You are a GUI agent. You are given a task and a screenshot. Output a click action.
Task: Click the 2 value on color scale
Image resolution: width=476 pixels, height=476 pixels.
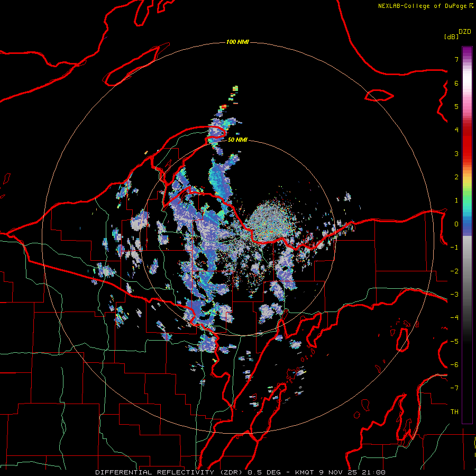(456, 177)
